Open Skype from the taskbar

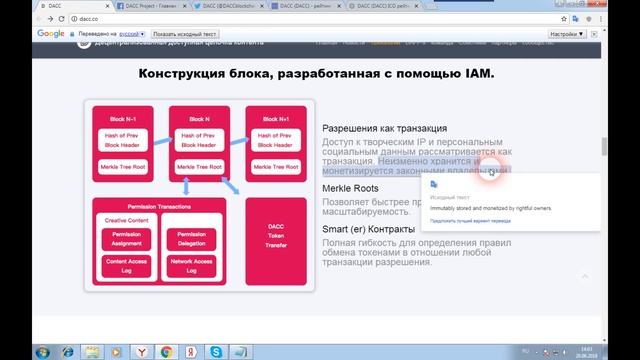pyautogui.click(x=216, y=352)
